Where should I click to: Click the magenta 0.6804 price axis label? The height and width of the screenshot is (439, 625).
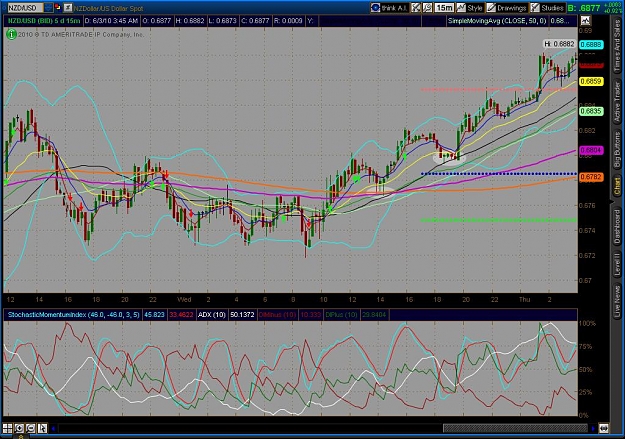click(591, 150)
